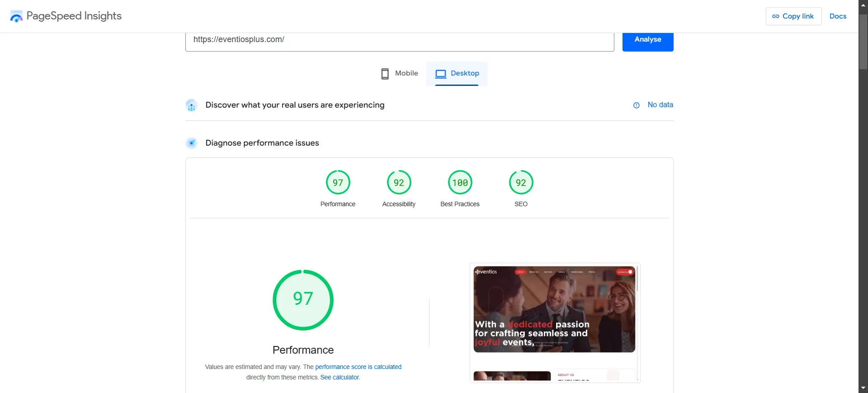868x393 pixels.
Task: Click the Best Practices label text
Action: 460,204
